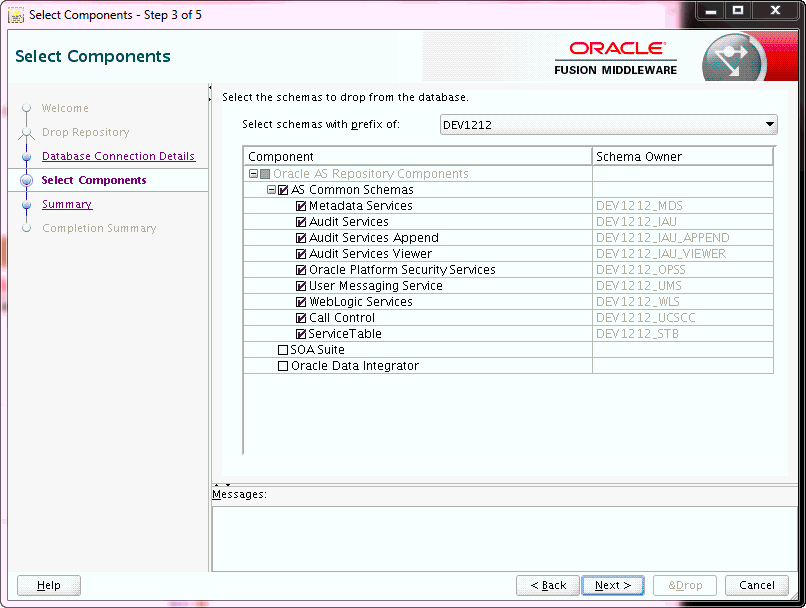Select the WebLogic Services row label
This screenshot has height=608, width=806.
(361, 302)
